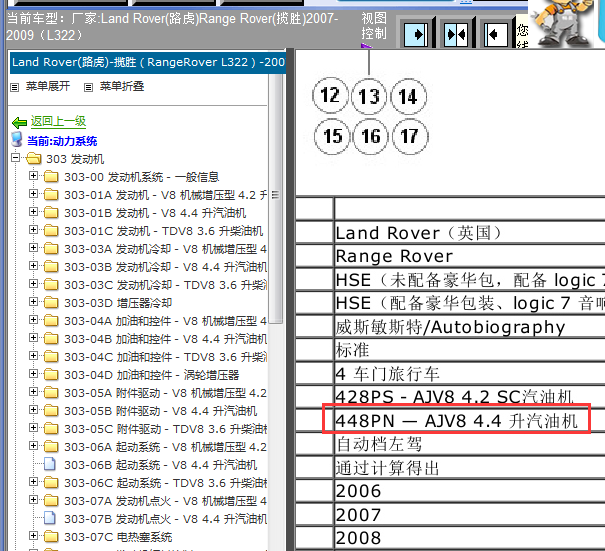Image resolution: width=605 pixels, height=551 pixels.
Task: Click the left-arrow view control button
Action: [x=495, y=35]
